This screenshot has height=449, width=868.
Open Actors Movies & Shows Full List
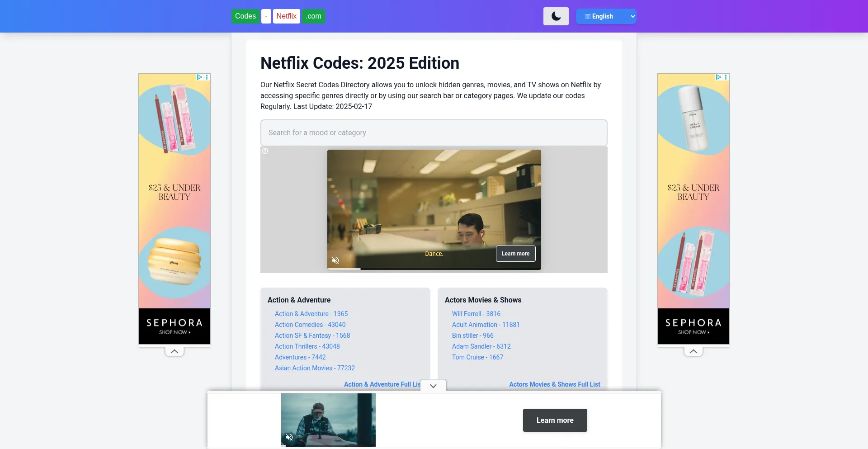555,384
